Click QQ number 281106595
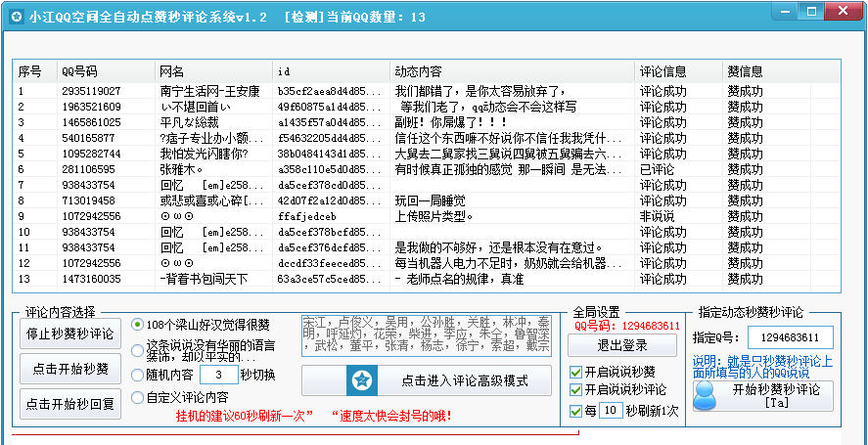The image size is (868, 445). (x=88, y=169)
